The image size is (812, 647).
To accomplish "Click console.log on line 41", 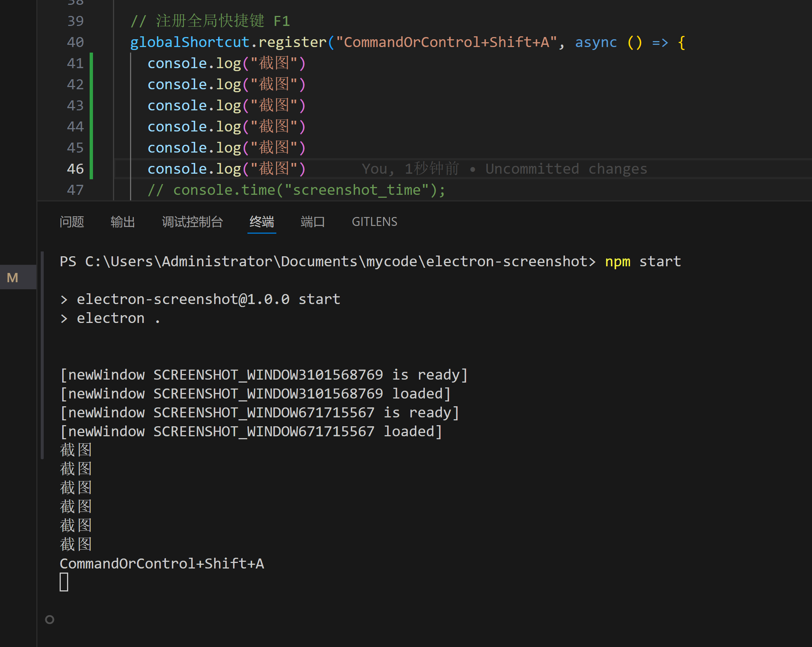I will pos(194,63).
